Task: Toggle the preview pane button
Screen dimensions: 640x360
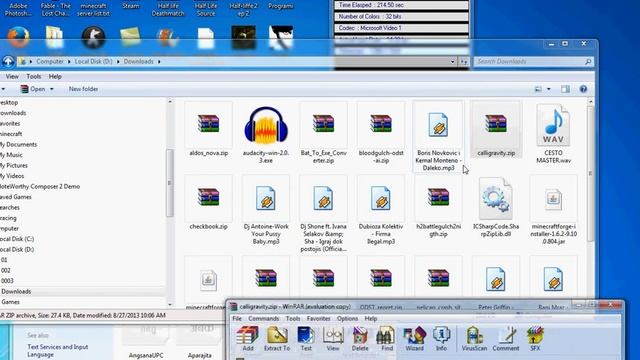Action: (565, 89)
